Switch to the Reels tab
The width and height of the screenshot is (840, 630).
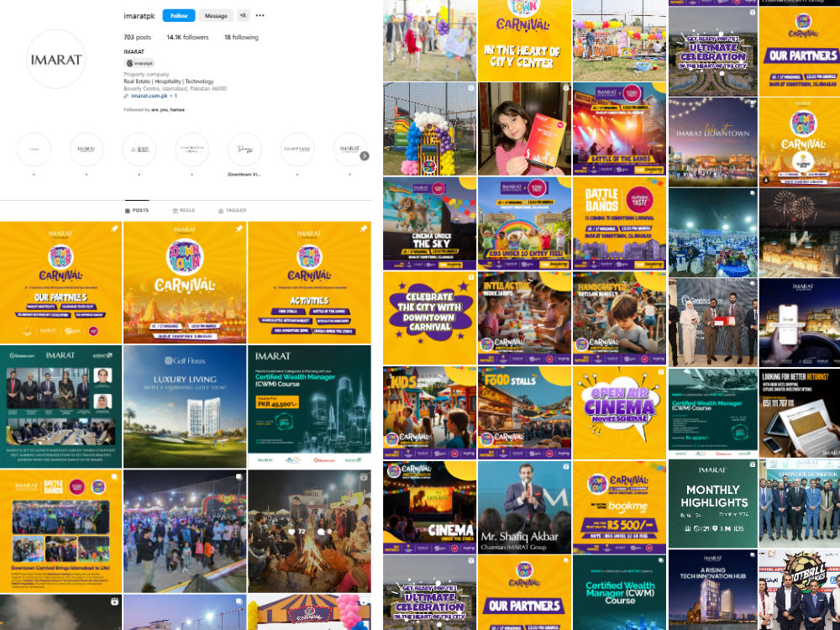click(x=184, y=211)
